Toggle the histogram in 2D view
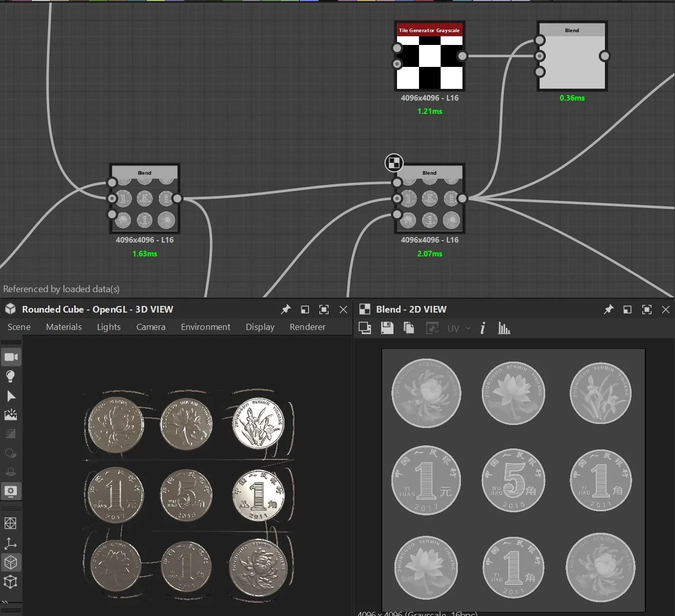The width and height of the screenshot is (675, 616). [504, 328]
